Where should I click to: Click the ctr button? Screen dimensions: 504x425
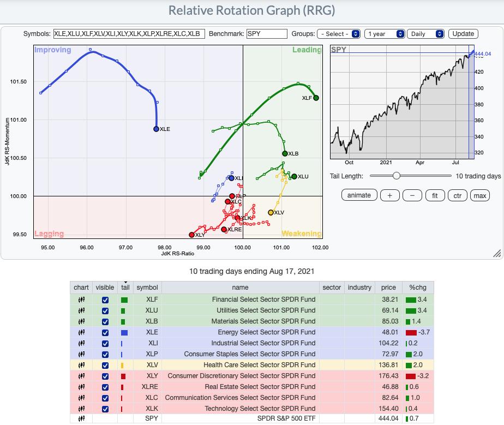tap(458, 195)
